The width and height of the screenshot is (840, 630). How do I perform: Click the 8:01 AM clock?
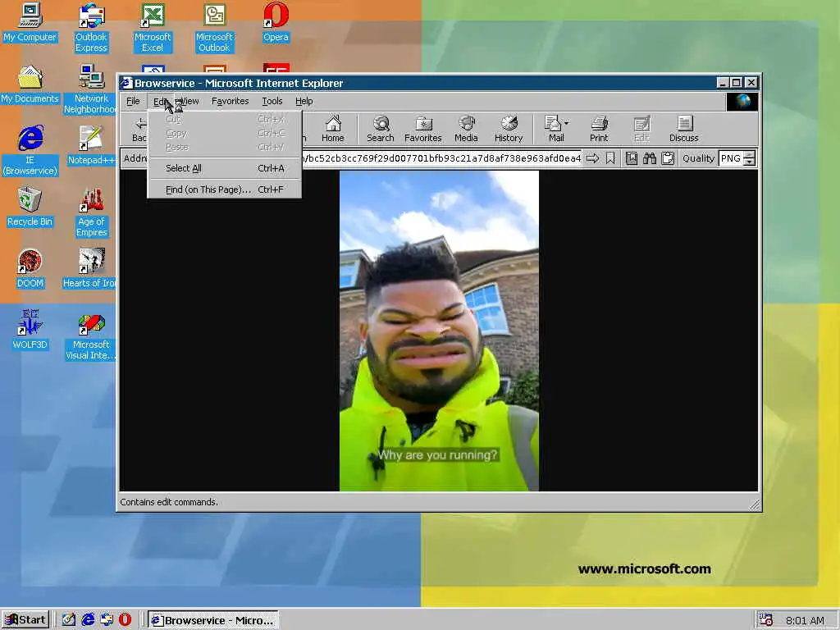click(x=805, y=620)
